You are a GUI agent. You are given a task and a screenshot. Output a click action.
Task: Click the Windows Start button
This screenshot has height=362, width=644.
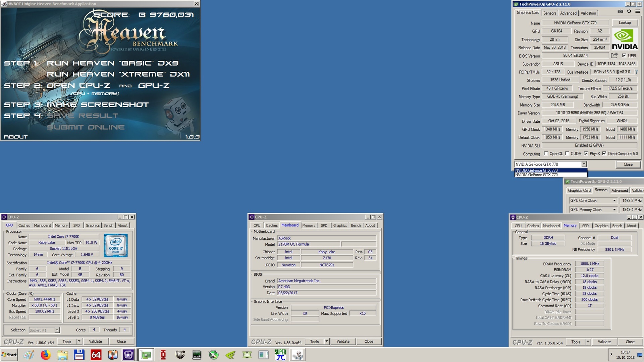(x=9, y=355)
